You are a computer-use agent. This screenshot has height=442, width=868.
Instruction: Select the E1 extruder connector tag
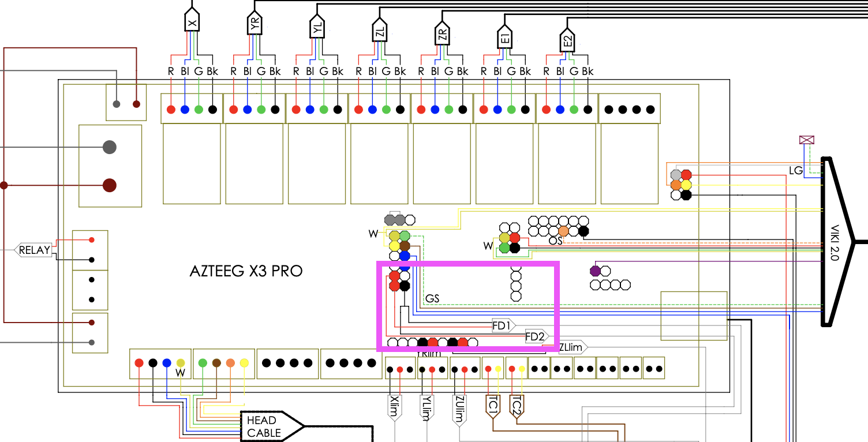504,36
